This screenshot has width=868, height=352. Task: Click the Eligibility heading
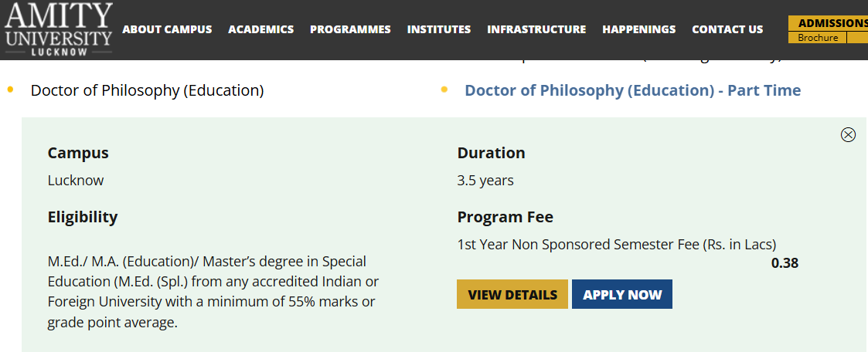click(83, 217)
